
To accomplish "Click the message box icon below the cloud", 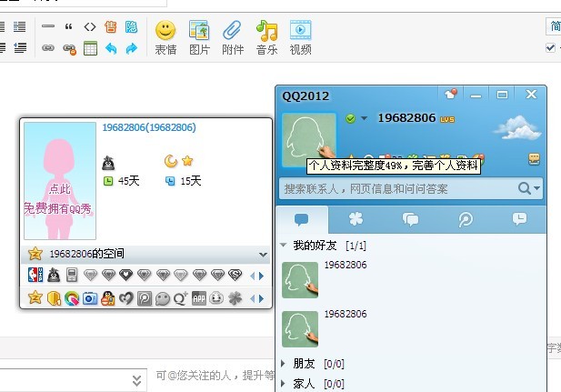I will pos(534,158).
